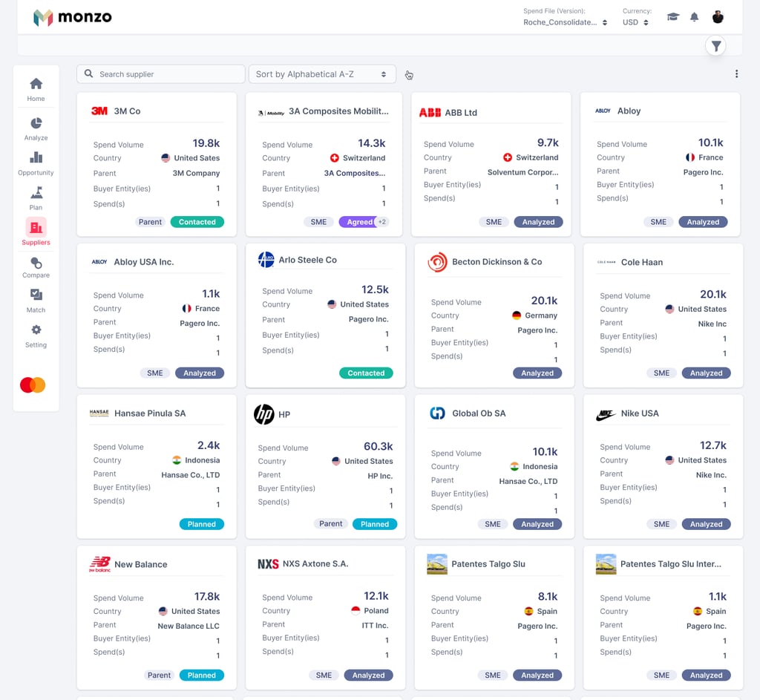Click the Planned badge on HP card
The height and width of the screenshot is (700, 760).
tap(375, 524)
